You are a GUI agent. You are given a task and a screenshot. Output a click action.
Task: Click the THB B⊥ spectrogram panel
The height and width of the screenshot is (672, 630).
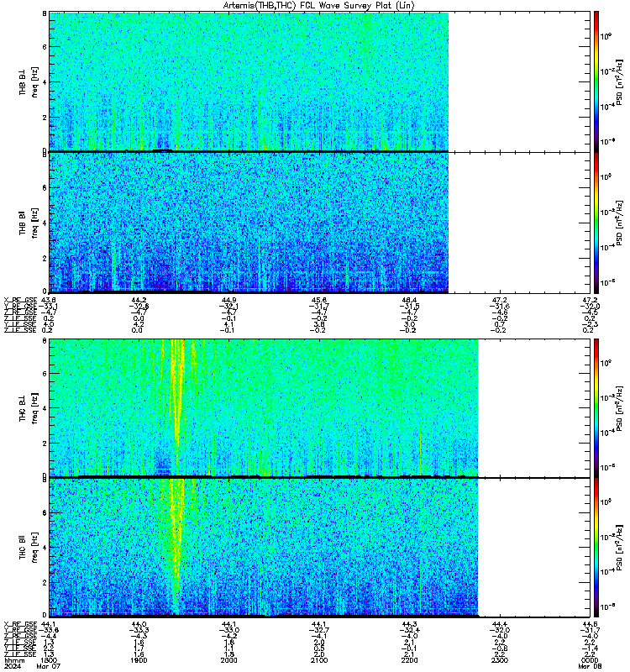point(249,81)
